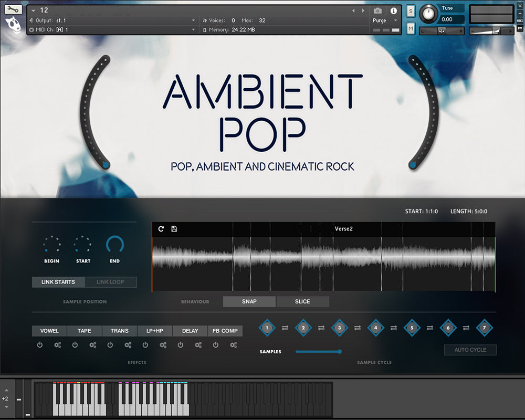Toggle the LINK STARTS option

pyautogui.click(x=58, y=282)
